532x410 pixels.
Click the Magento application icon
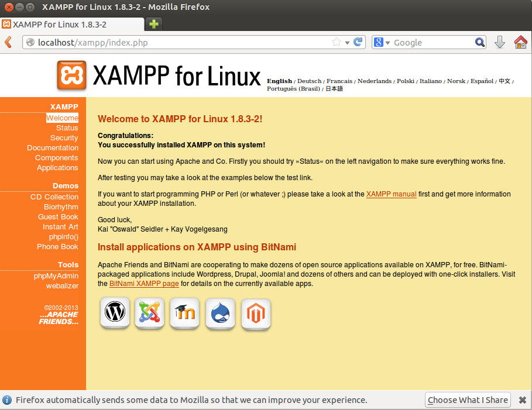pos(256,314)
